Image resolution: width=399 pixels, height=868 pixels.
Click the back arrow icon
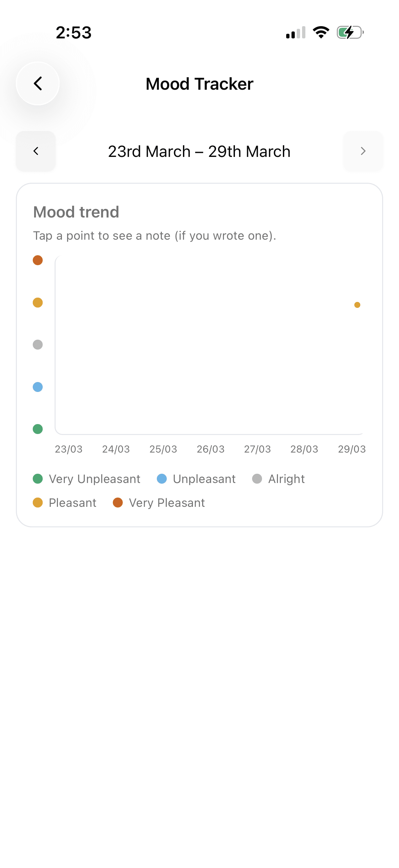pos(38,83)
